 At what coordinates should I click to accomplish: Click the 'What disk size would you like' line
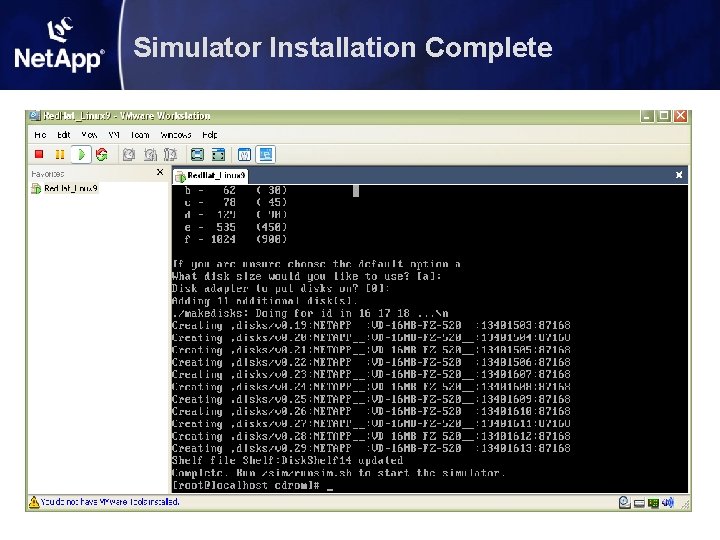click(307, 276)
